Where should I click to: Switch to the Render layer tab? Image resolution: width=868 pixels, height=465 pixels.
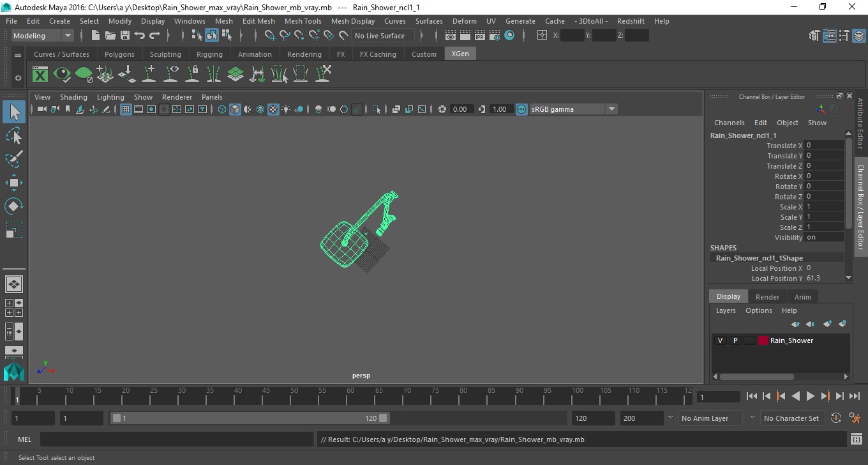pyautogui.click(x=767, y=297)
